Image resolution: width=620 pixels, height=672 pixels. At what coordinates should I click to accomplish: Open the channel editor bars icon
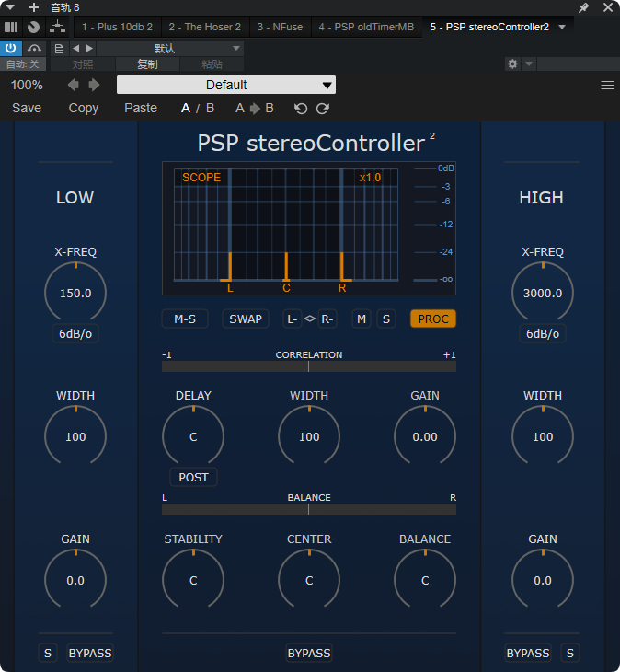coord(11,27)
